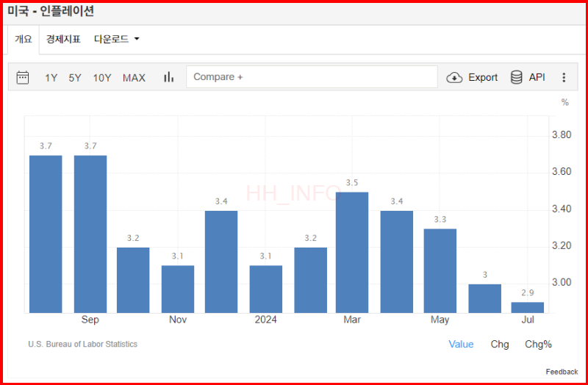Expand the 다운로드 dropdown menu
This screenshot has width=588, height=385.
117,39
